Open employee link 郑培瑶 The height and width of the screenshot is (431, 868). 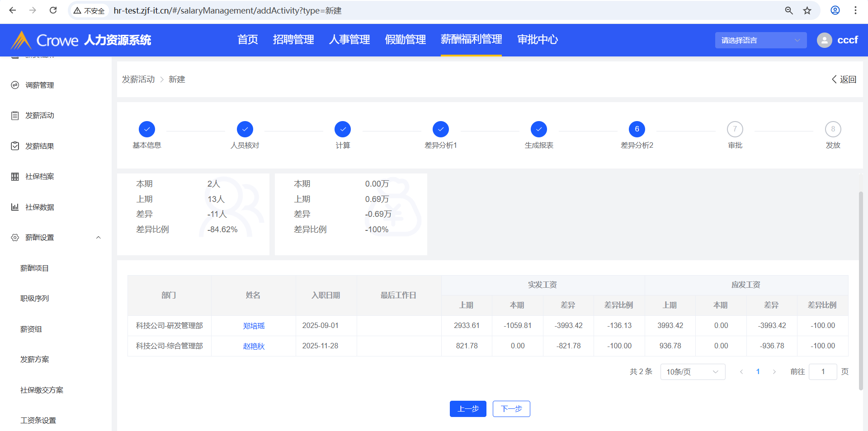click(x=254, y=326)
